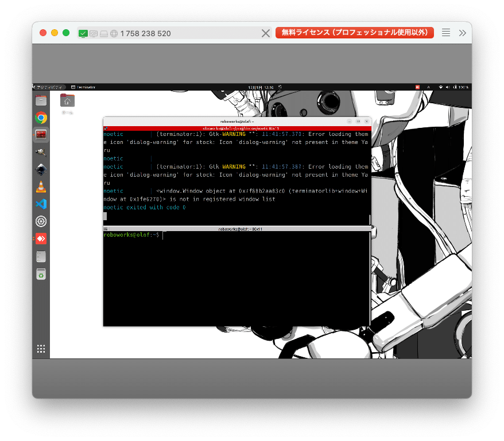Click the gray title bar of the lower terminal pane
This screenshot has height=441, width=504.
click(237, 229)
